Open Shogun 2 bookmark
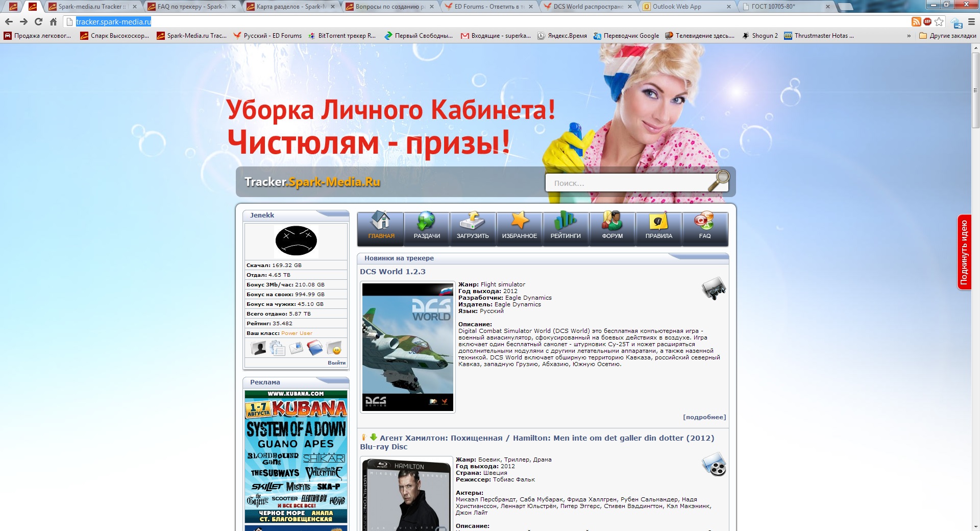 [x=760, y=36]
